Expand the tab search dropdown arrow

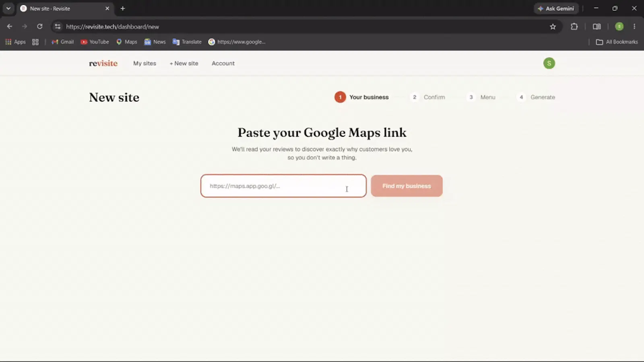[8, 8]
